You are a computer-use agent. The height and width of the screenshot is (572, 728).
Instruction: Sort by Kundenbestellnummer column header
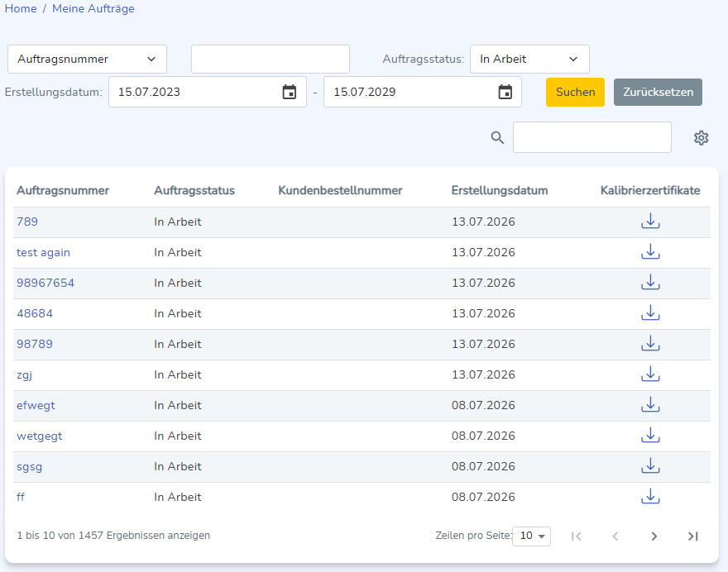point(340,190)
